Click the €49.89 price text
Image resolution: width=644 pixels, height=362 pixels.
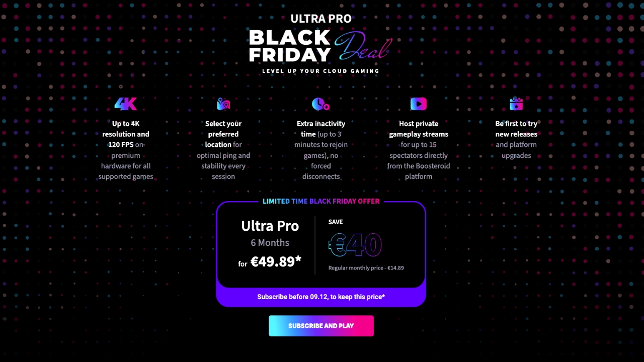pos(275,261)
